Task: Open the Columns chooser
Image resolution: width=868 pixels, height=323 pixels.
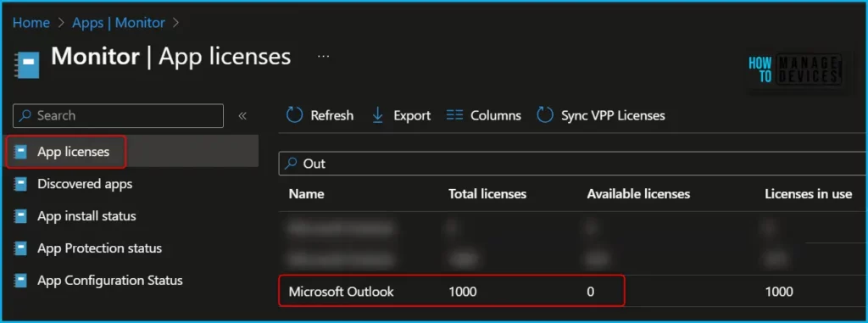Action: 484,115
